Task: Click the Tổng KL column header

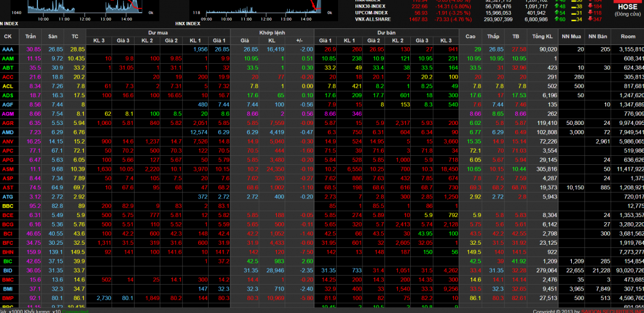Action: [543, 37]
